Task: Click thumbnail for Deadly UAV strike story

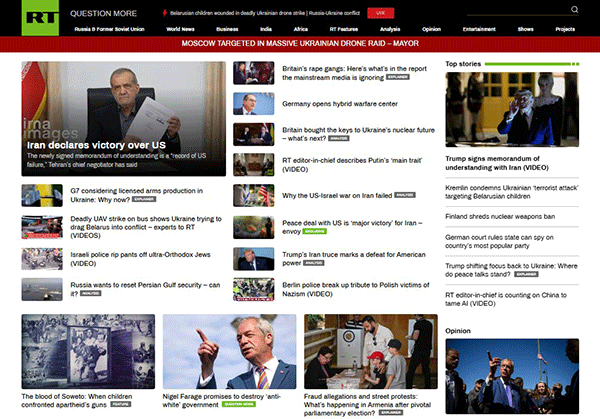Action: (x=42, y=227)
